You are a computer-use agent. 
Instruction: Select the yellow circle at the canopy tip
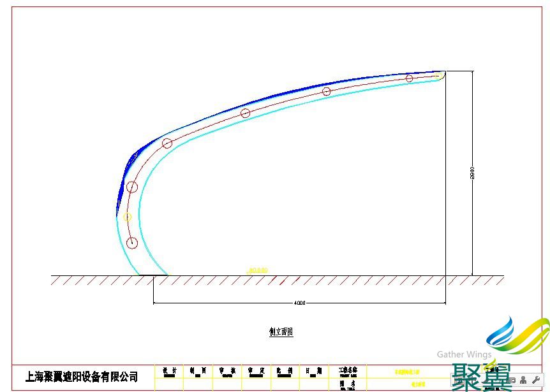(x=438, y=75)
